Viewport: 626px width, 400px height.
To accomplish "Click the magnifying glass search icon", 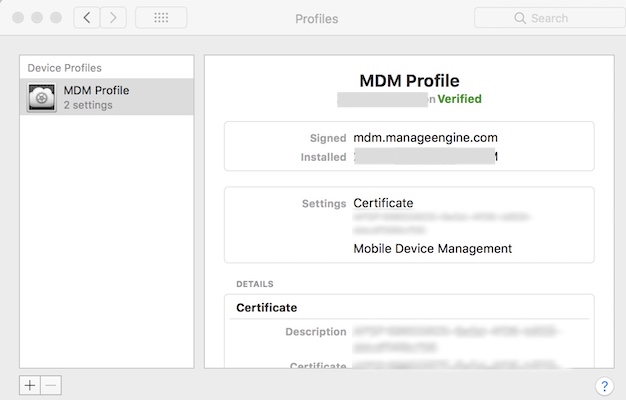I will [520, 18].
